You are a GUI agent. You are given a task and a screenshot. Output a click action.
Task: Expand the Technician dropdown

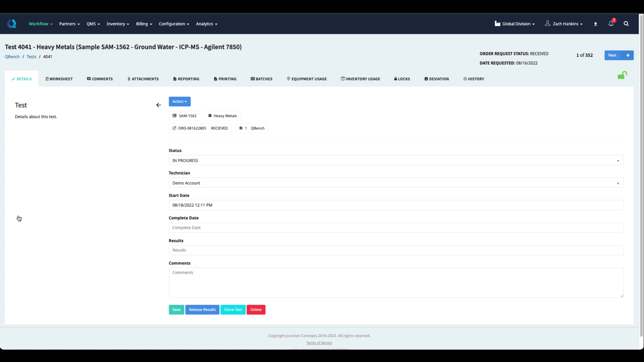(396, 183)
